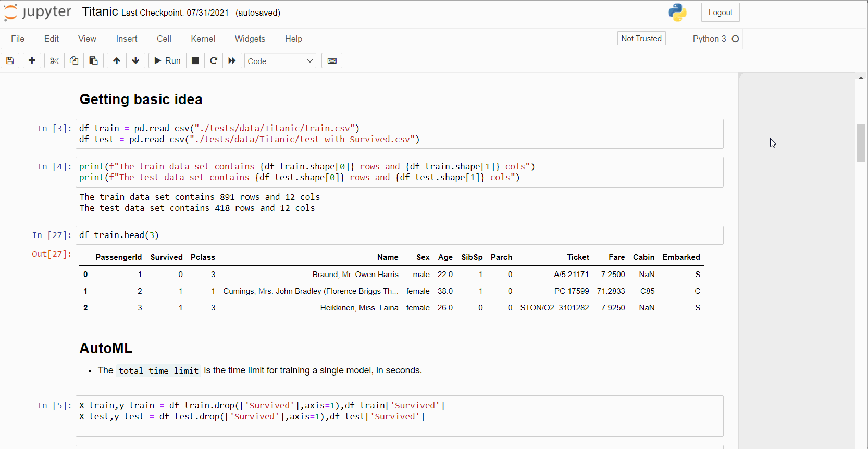
Task: Click ticket value STON/O2. 3101282
Action: click(554, 308)
